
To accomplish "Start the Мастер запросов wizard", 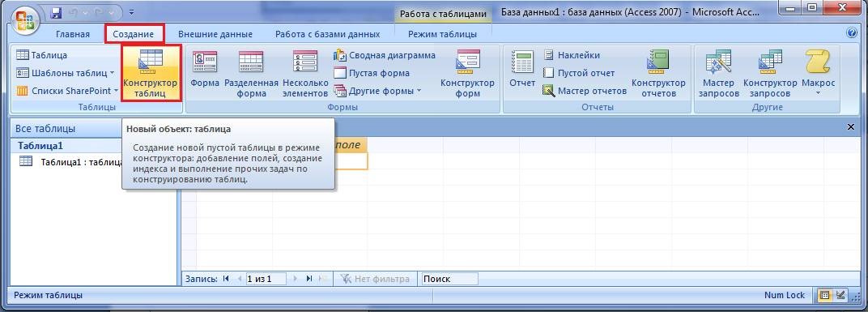I will click(x=718, y=73).
